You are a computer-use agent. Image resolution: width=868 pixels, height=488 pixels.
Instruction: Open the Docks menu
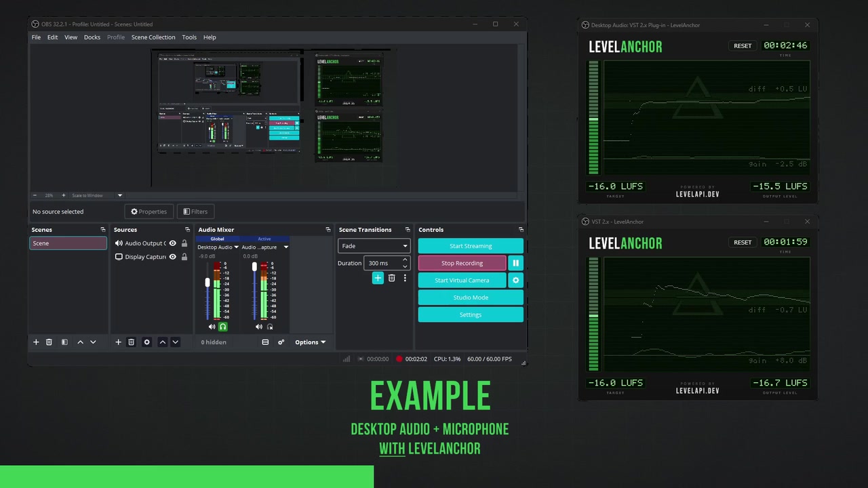[92, 37]
